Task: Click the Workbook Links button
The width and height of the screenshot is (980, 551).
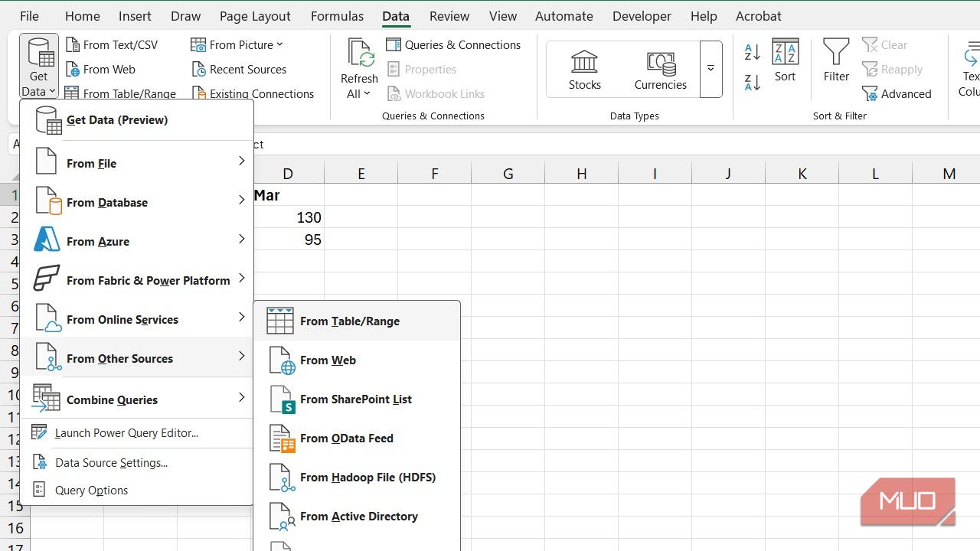Action: tap(436, 93)
